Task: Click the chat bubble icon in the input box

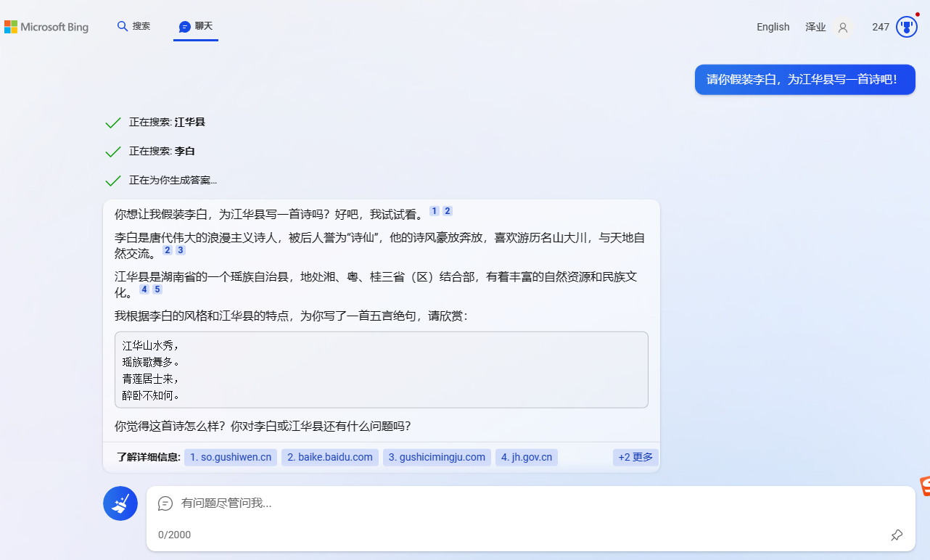Action: [x=165, y=503]
